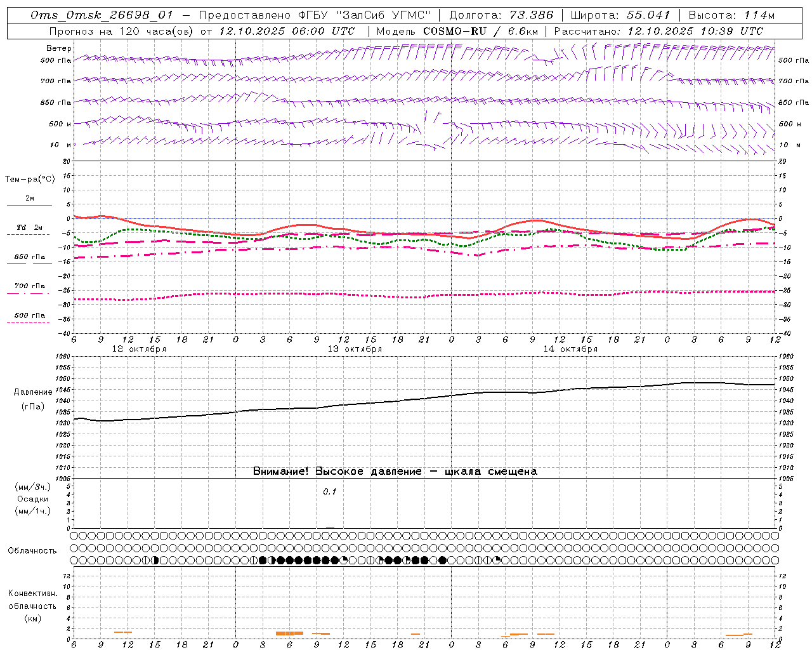The height and width of the screenshot is (650, 812).
Task: Click the 2м temperature legend entry
Action: click(x=30, y=198)
